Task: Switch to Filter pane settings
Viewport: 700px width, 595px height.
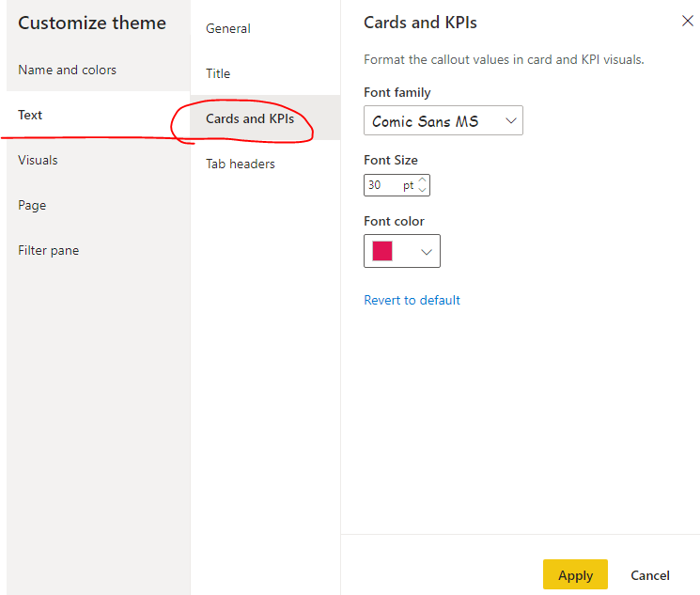Action: coord(99,250)
